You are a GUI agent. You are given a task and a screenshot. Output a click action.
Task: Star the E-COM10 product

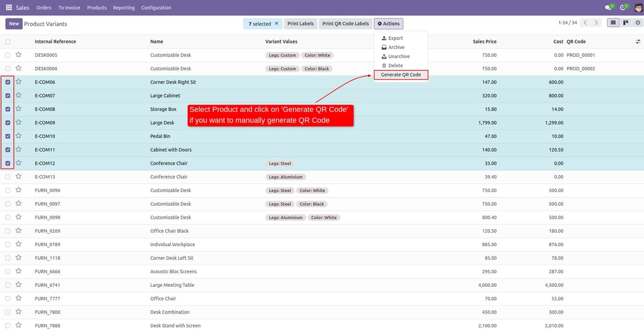click(18, 136)
